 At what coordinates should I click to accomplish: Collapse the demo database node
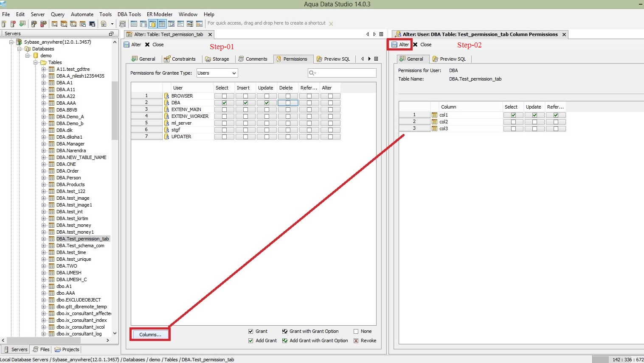coord(28,56)
